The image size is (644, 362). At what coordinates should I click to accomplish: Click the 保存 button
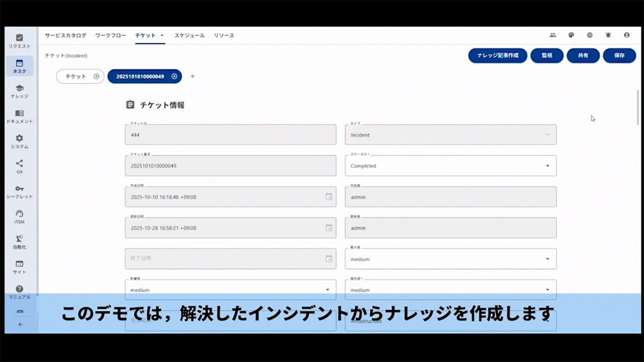click(619, 56)
